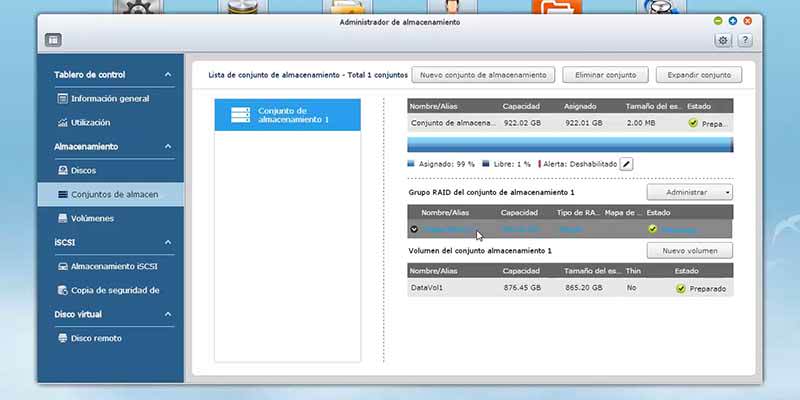The width and height of the screenshot is (800, 400).
Task: Open the Administrar dropdown
Action: 690,192
